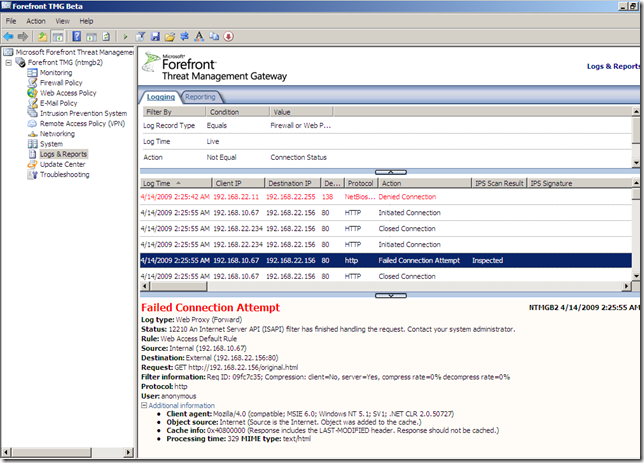The image size is (644, 463).
Task: Open Update Center node
Action: point(62,164)
